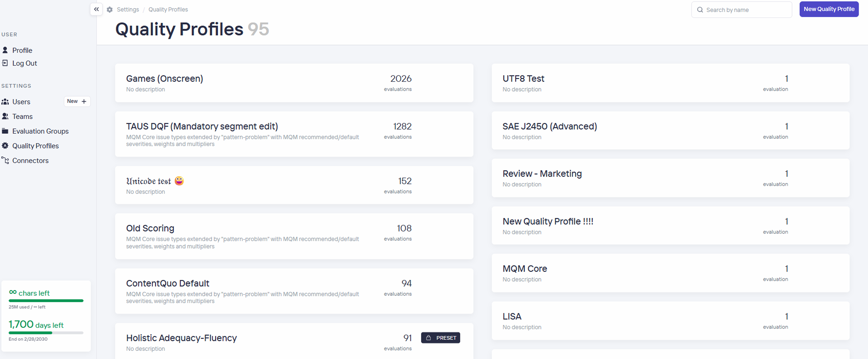The height and width of the screenshot is (359, 868).
Task: Click the Settings gear icon in breadcrumb
Action: pos(109,9)
